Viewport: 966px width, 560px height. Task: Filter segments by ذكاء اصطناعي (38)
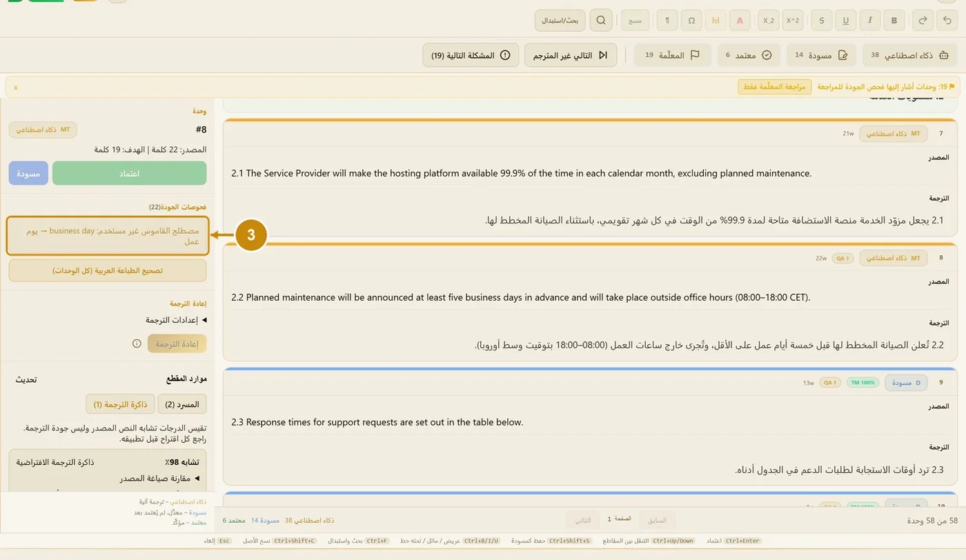pos(910,55)
